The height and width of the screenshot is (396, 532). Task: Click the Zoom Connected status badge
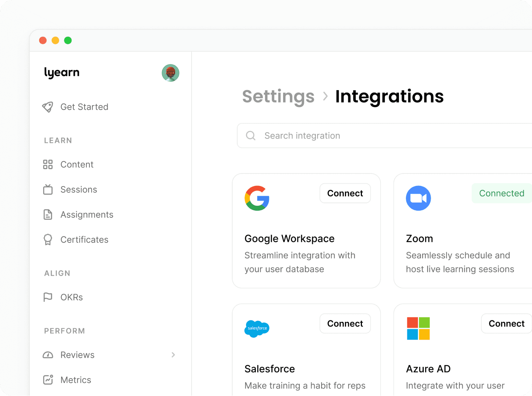502,193
